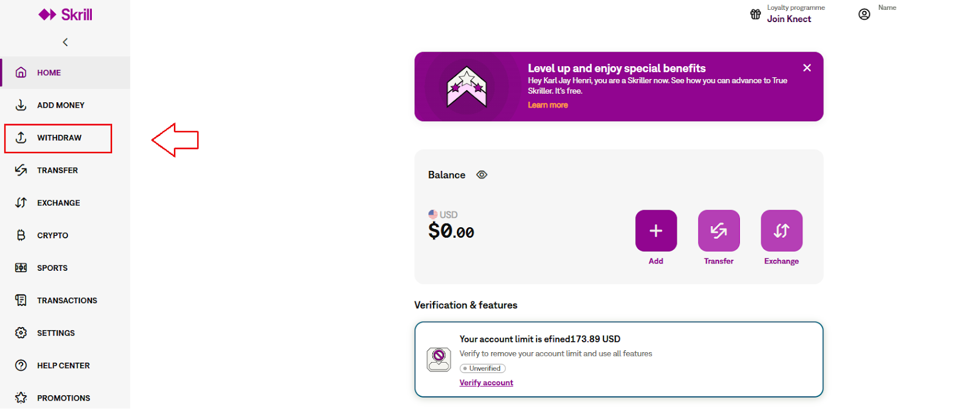Click the Verify account link

(486, 383)
